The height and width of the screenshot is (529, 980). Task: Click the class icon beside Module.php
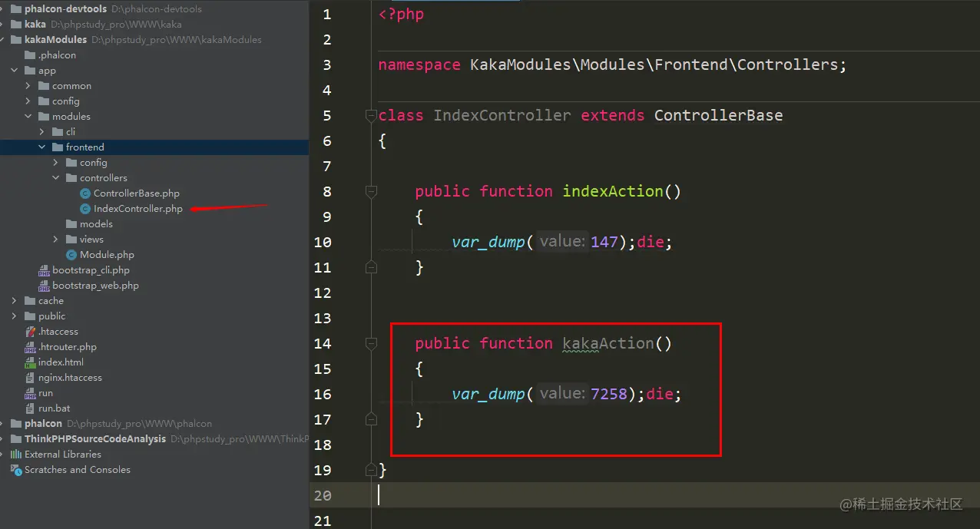click(x=71, y=255)
